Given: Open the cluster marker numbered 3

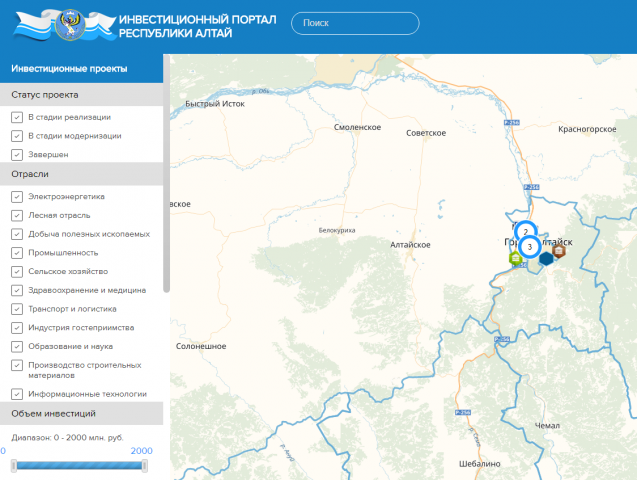Looking at the screenshot, I should click(x=529, y=247).
